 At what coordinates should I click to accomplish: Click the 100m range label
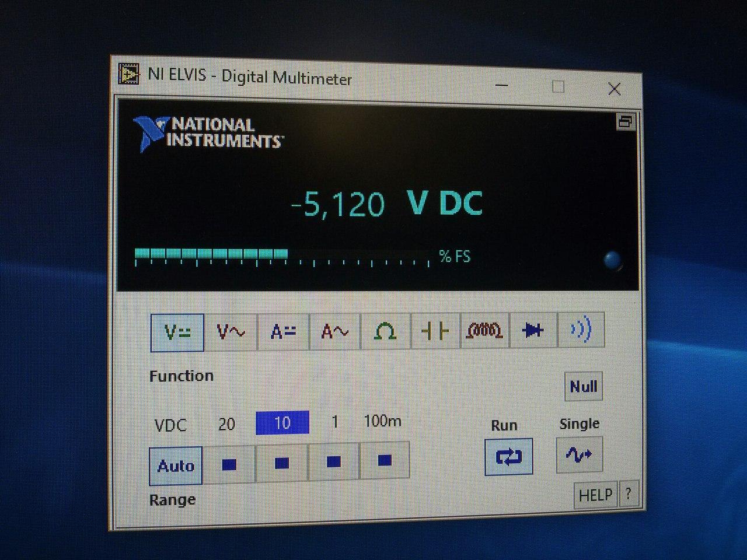pos(382,421)
